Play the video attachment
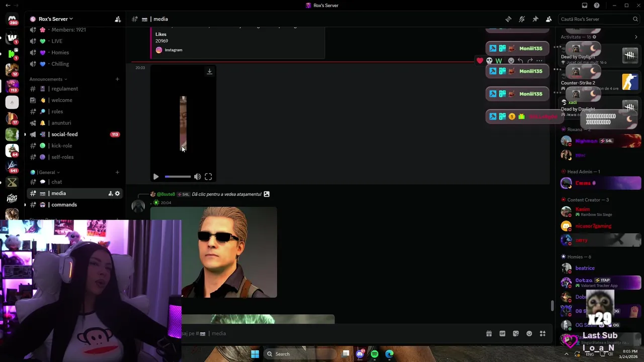 pos(156,176)
